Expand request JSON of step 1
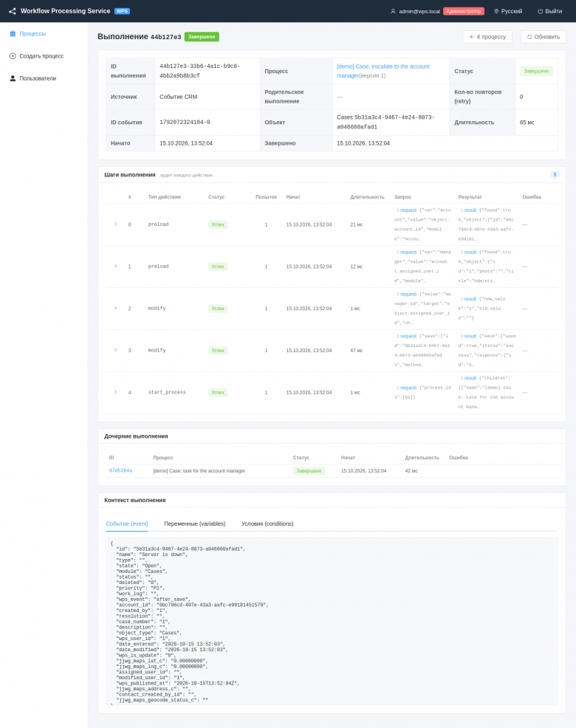The image size is (576, 728). [x=406, y=252]
